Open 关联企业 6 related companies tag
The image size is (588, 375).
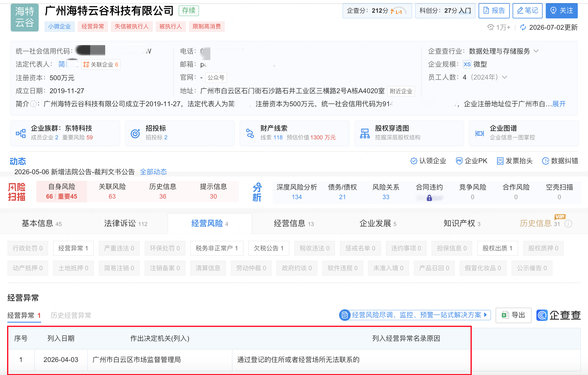(x=101, y=65)
